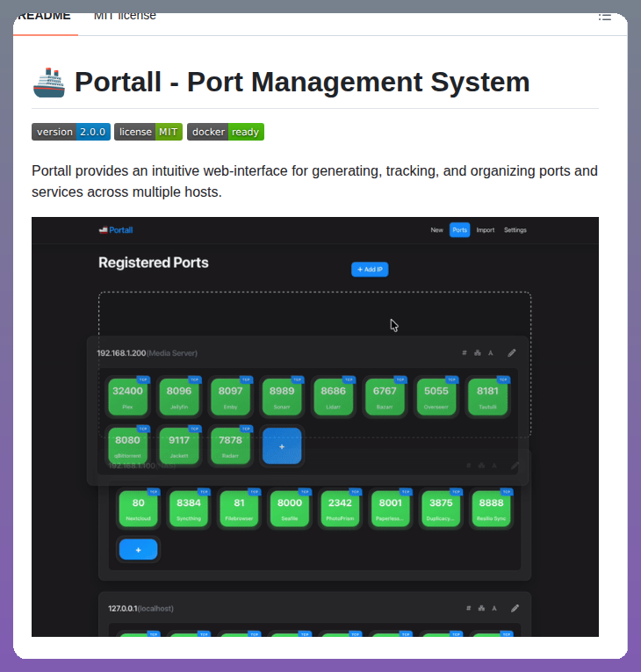Switch to the README tab
The image size is (641, 672).
[x=45, y=18]
